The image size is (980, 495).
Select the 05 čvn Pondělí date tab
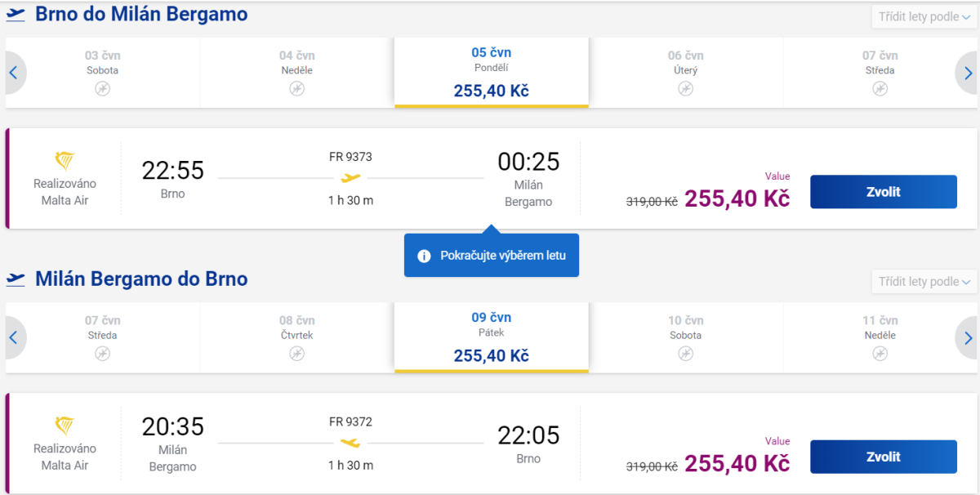pyautogui.click(x=491, y=72)
